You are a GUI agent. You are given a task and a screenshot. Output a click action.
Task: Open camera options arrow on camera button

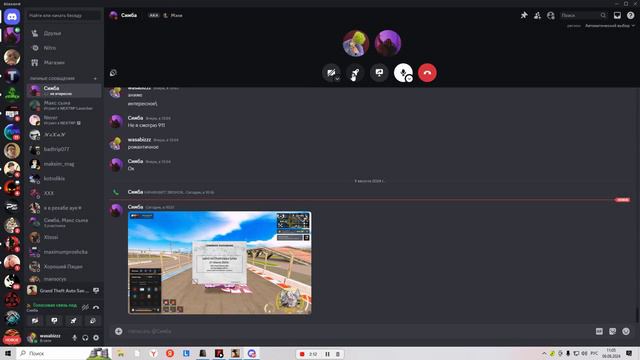[337, 79]
